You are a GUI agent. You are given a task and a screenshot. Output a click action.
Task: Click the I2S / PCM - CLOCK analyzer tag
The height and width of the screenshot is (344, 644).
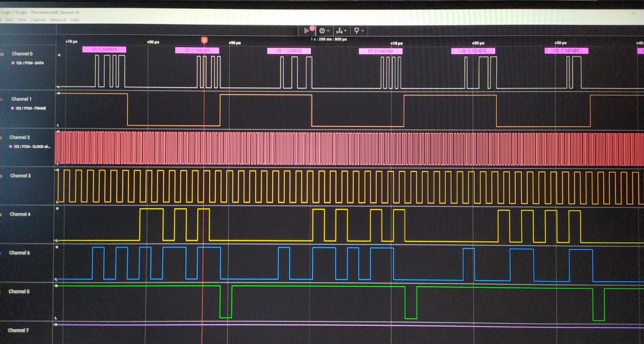[33, 146]
